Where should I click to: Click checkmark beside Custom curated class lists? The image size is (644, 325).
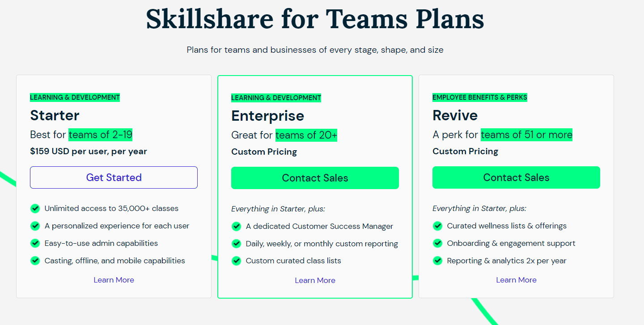[x=236, y=261]
